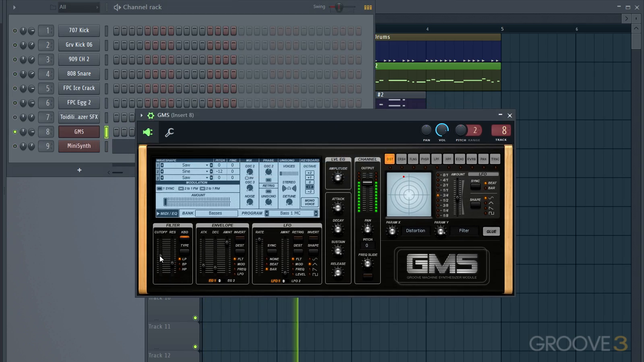The height and width of the screenshot is (362, 644).
Task: Toggle the 2 to 1 FM switch
Action: (181, 189)
